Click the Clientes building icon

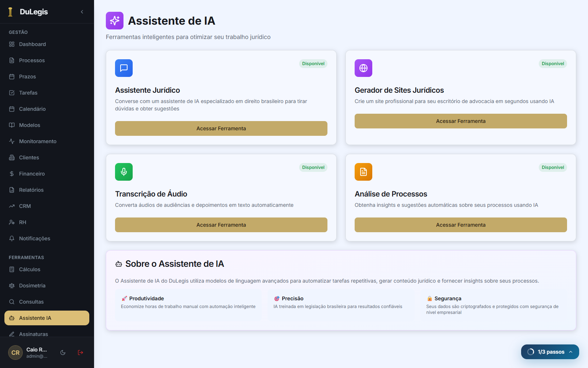pyautogui.click(x=12, y=158)
